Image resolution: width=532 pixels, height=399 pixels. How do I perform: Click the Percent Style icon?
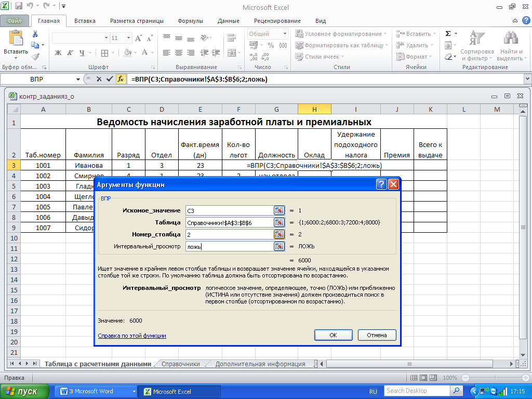271,45
